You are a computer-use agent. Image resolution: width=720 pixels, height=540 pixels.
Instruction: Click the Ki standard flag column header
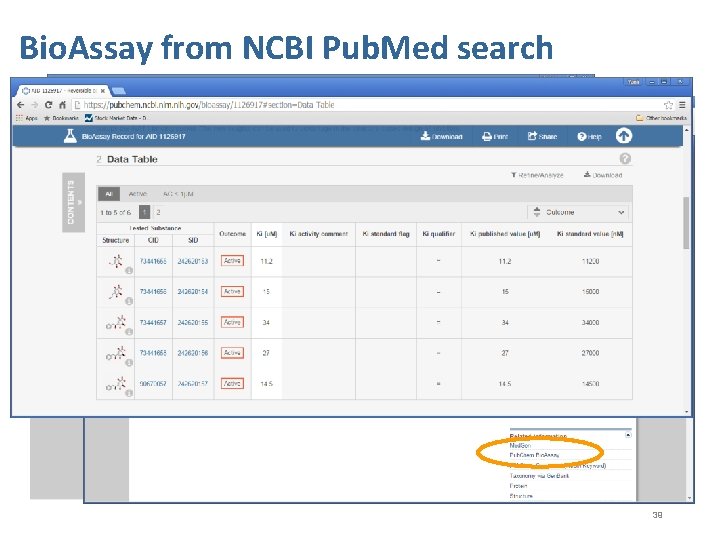point(386,234)
